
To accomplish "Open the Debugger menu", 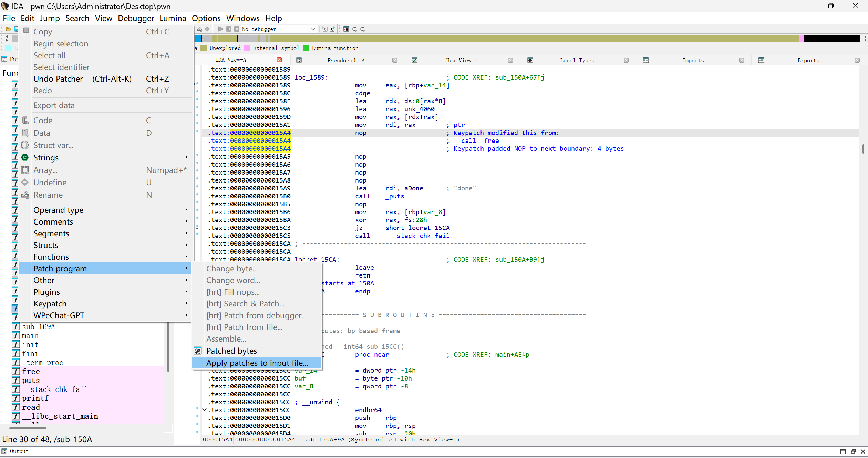I will (136, 18).
